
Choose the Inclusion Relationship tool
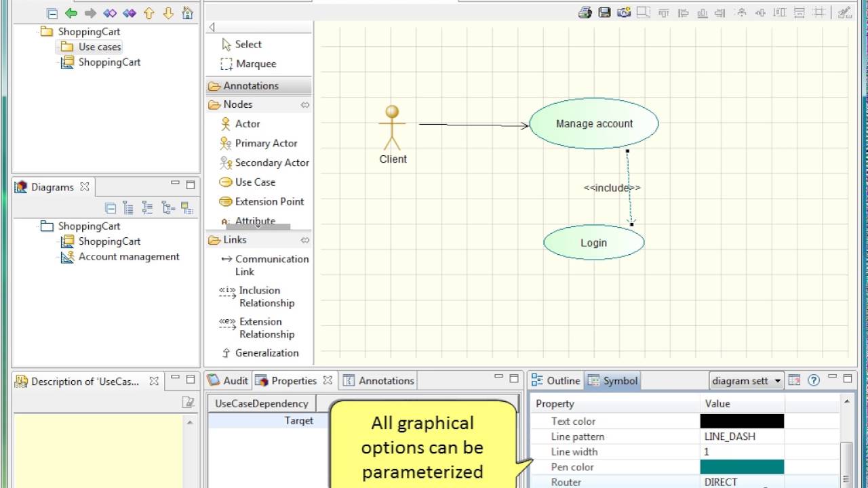pyautogui.click(x=258, y=297)
